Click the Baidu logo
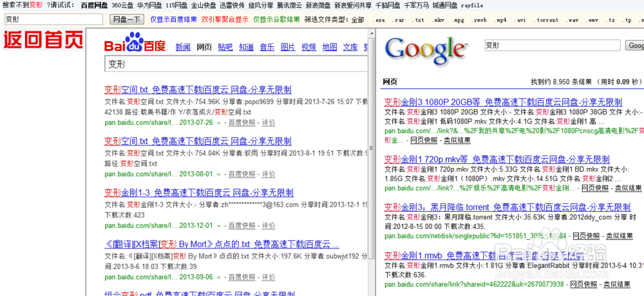 tap(135, 42)
